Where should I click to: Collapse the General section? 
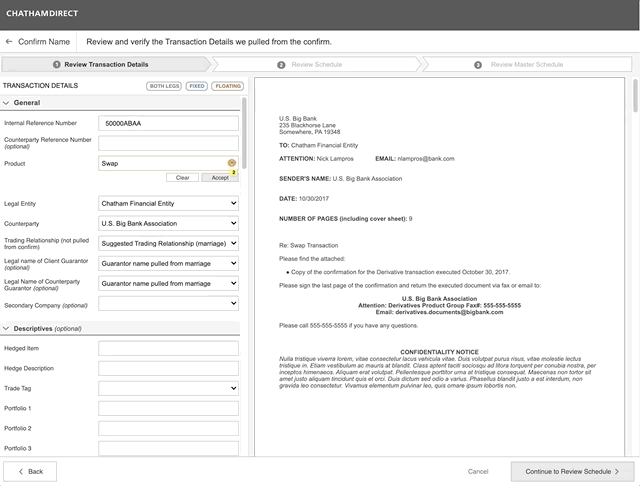[x=6, y=103]
